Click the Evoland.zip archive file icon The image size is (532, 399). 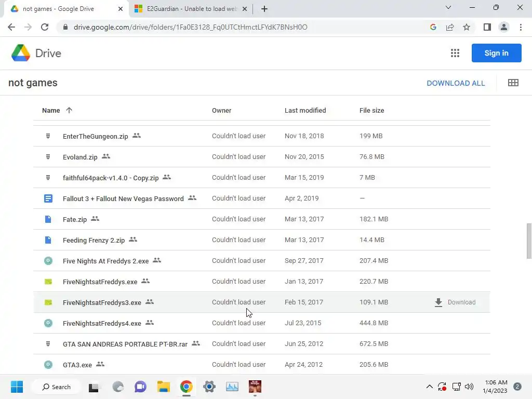pos(48,157)
